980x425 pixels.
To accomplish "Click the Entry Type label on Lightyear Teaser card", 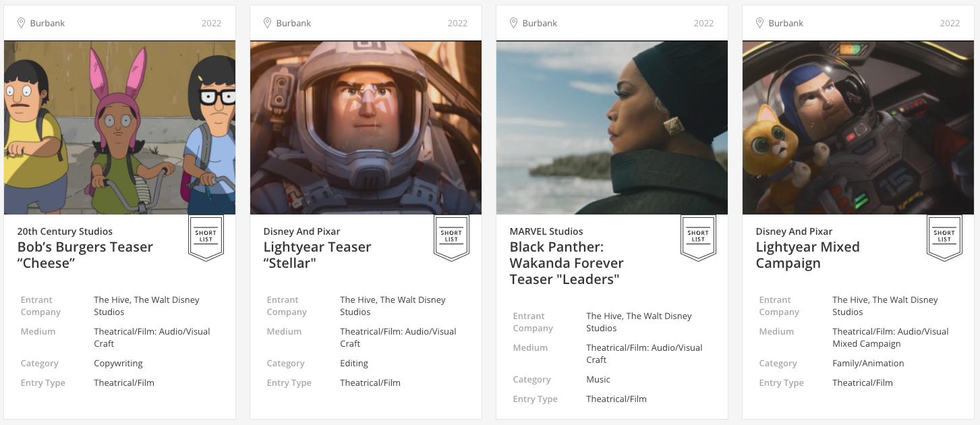I will tap(289, 383).
